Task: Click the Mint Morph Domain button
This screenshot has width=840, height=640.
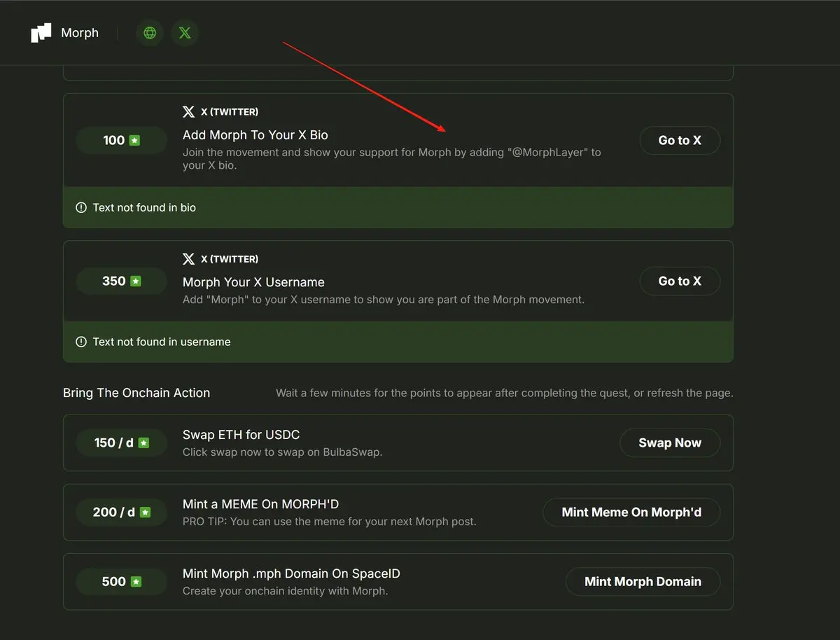Action: (643, 581)
